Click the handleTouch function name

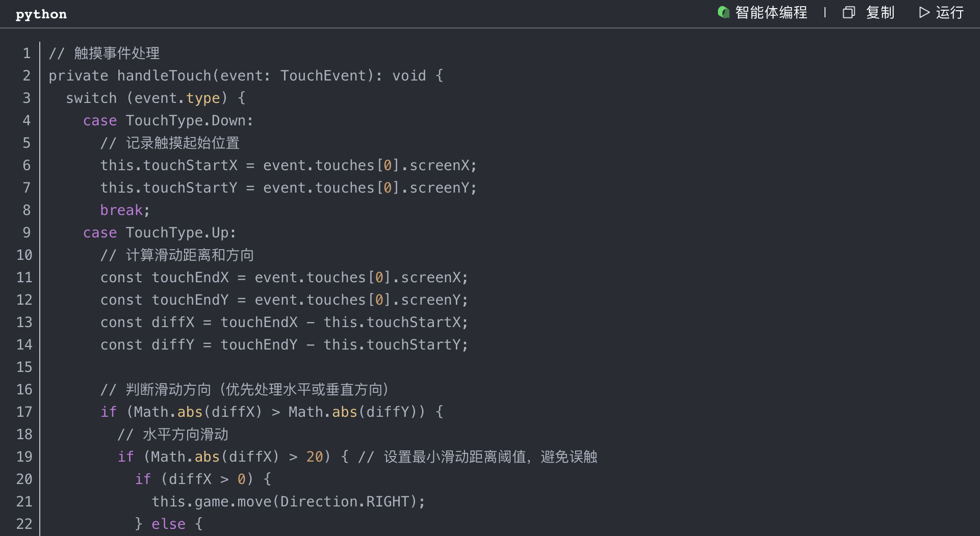coord(164,75)
